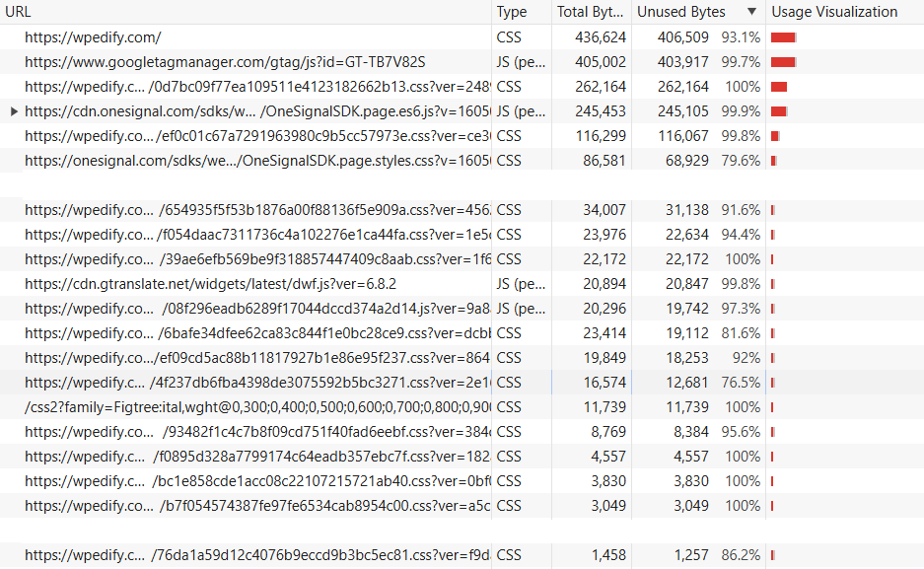Click the usage bar for OneSignalSDK.page.es6.js row
The width and height of the screenshot is (924, 569).
tap(779, 111)
